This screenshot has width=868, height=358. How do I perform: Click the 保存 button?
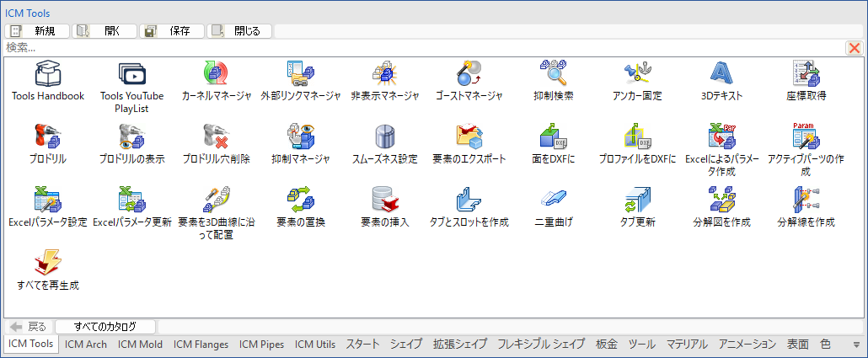[x=172, y=31]
